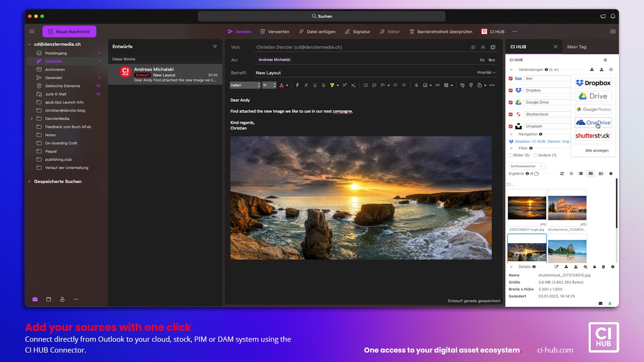The image size is (644, 362).
Task: Click the lock icon in Details
Action: [x=594, y=267]
